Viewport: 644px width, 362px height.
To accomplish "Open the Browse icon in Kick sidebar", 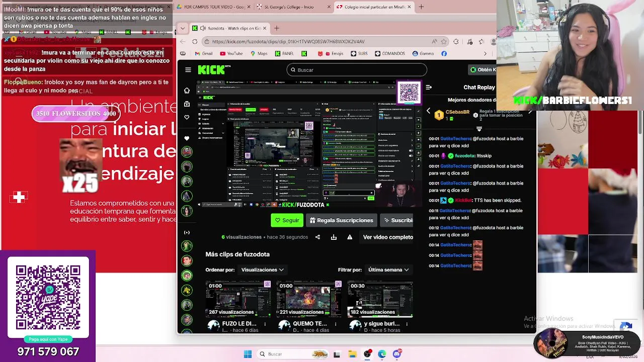I will tap(187, 104).
